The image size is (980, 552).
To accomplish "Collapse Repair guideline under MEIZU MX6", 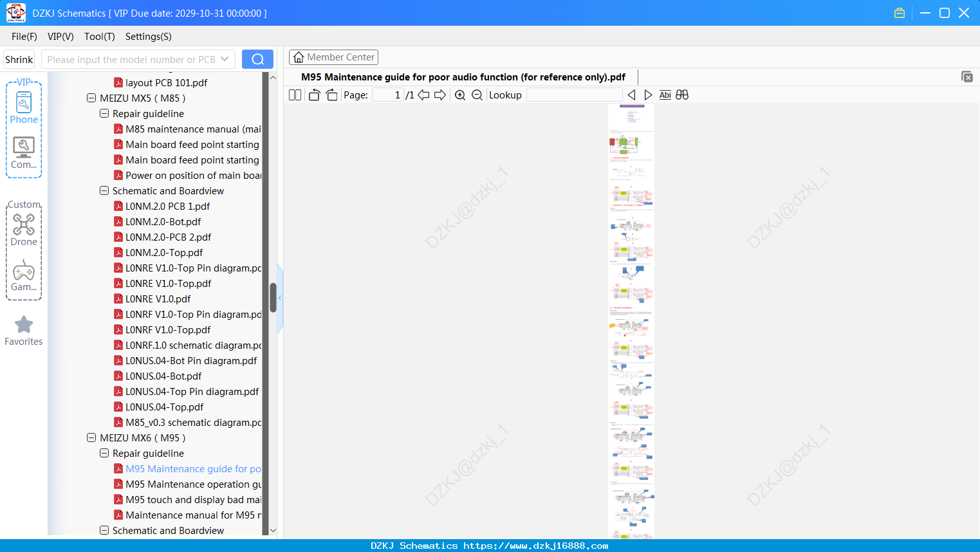I will coord(104,454).
